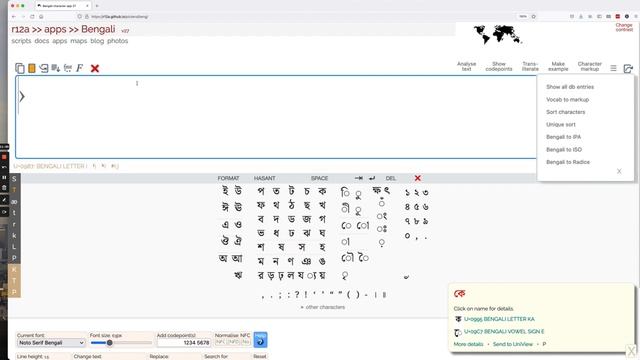Click the Make example button
The height and width of the screenshot is (360, 640).
click(558, 67)
